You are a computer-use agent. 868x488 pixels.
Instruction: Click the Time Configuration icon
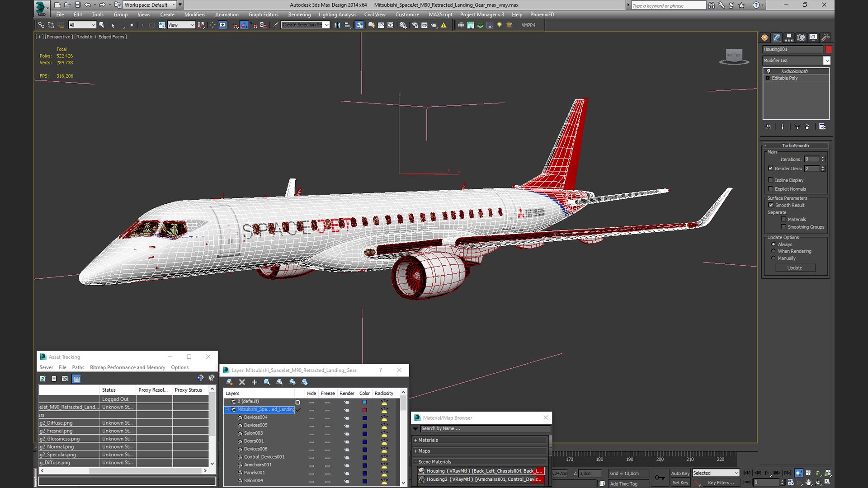(x=790, y=483)
